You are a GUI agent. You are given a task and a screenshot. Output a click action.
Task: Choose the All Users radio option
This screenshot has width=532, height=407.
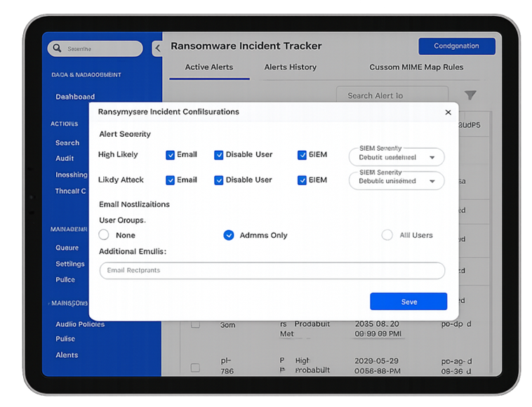click(x=387, y=234)
